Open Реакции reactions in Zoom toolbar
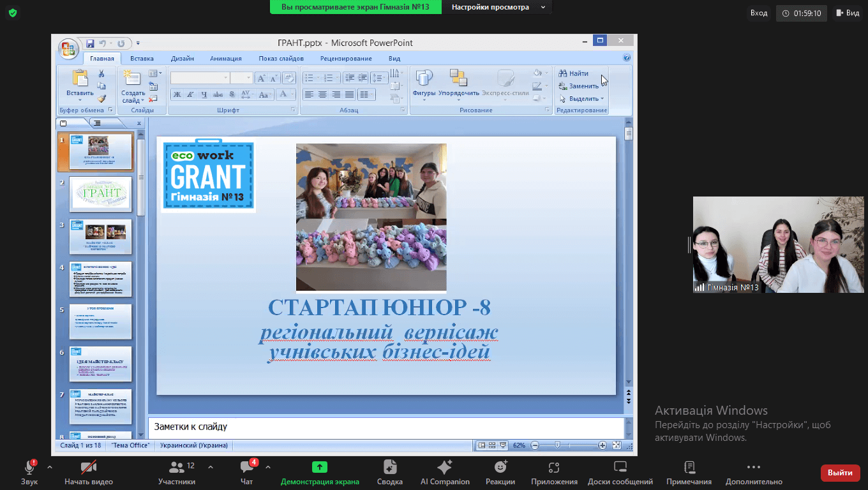The height and width of the screenshot is (490, 868). pyautogui.click(x=500, y=473)
